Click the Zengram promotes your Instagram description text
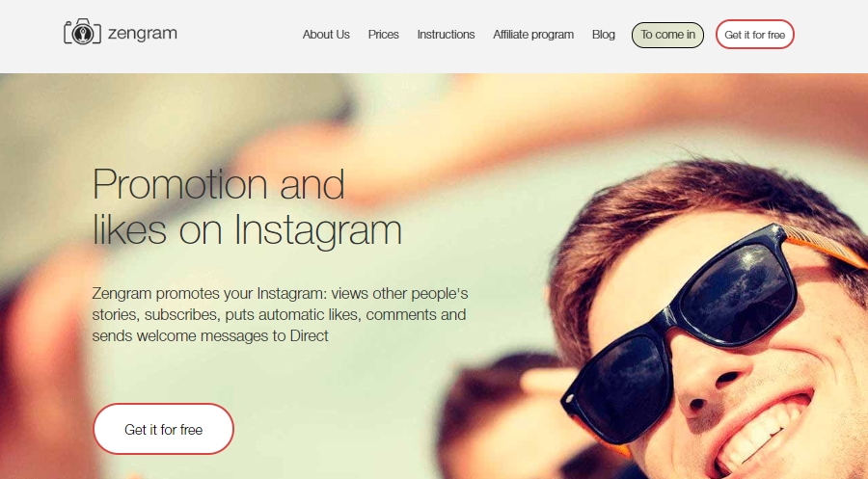Viewport: 868px width, 479px height. (280, 314)
